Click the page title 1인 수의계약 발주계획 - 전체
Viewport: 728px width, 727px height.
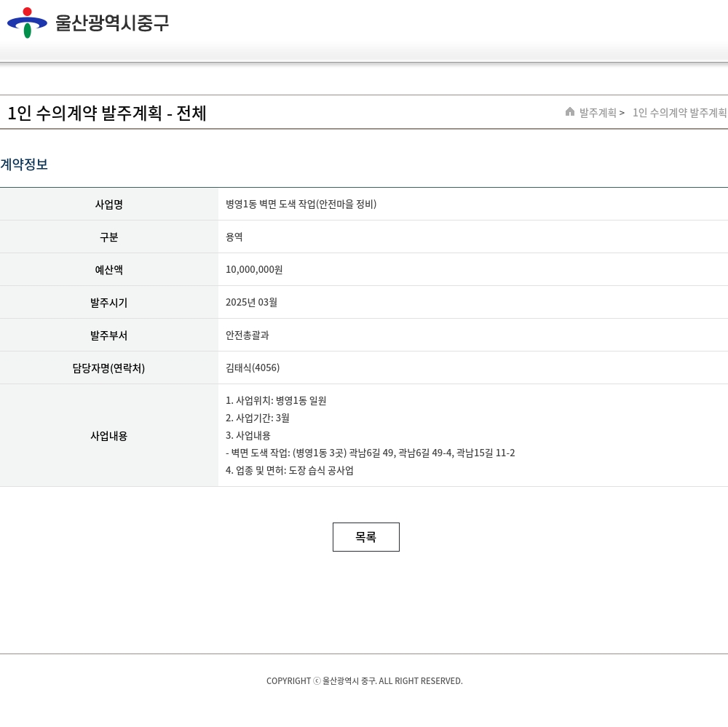coord(107,114)
